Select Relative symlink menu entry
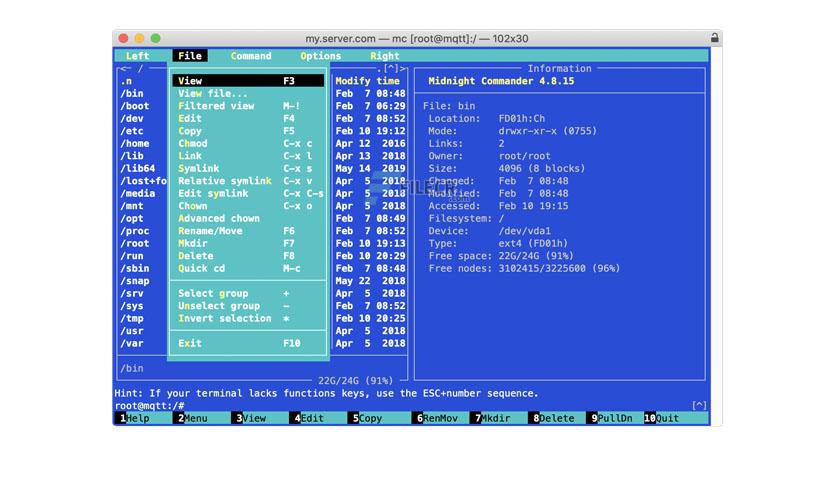Image resolution: width=836 pixels, height=484 pixels. tap(248, 181)
